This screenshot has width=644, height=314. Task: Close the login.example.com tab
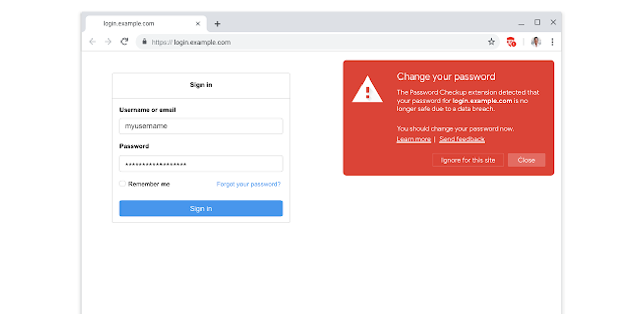click(198, 24)
